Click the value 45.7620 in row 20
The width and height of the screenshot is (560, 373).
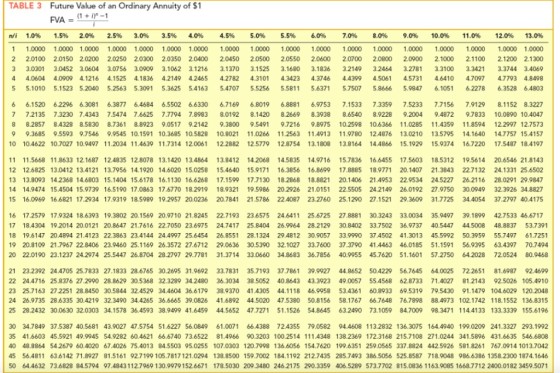(380, 255)
